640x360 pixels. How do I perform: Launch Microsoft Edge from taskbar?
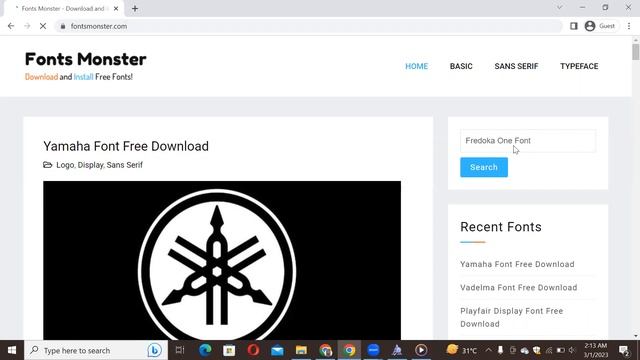[205, 350]
